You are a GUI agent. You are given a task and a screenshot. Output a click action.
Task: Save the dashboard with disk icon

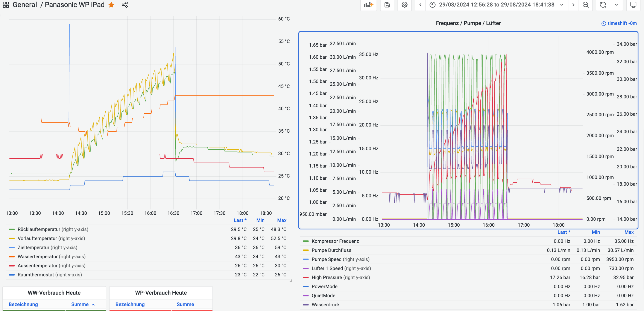pos(387,5)
